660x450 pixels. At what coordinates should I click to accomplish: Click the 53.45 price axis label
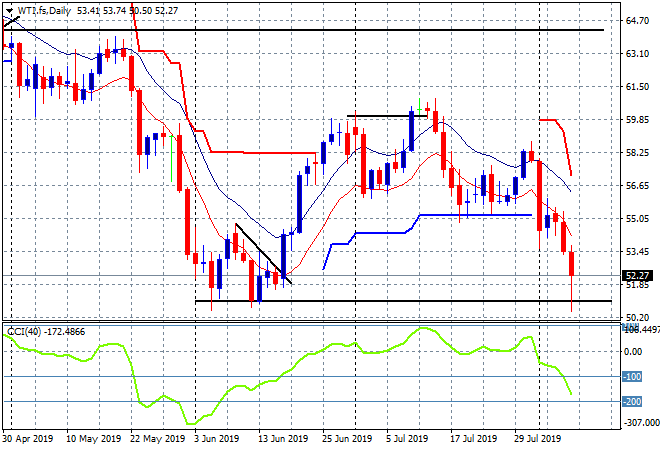[x=637, y=252]
